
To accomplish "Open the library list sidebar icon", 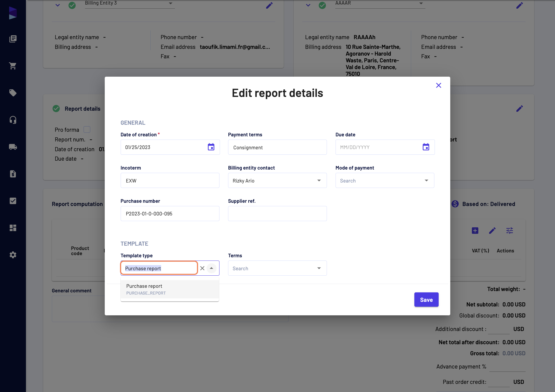I will (13, 39).
